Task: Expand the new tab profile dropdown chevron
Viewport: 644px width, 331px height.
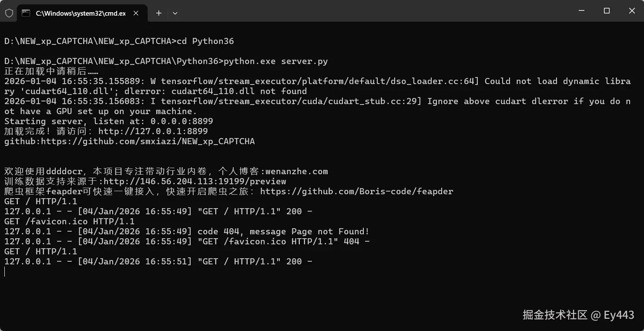Action: click(175, 13)
